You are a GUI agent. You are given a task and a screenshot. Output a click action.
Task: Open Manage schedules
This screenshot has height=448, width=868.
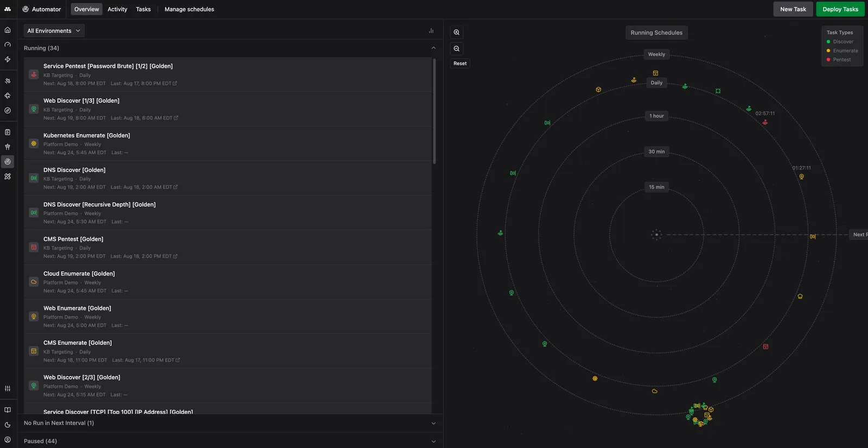pos(189,9)
